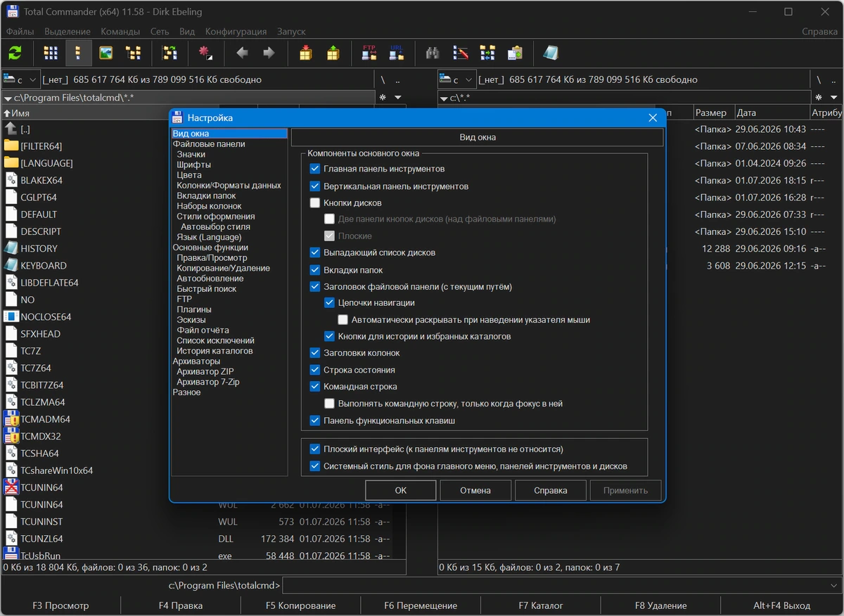Toggle 'Вертикальная панель инструментов' checkbox
The image size is (844, 616).
coord(314,186)
